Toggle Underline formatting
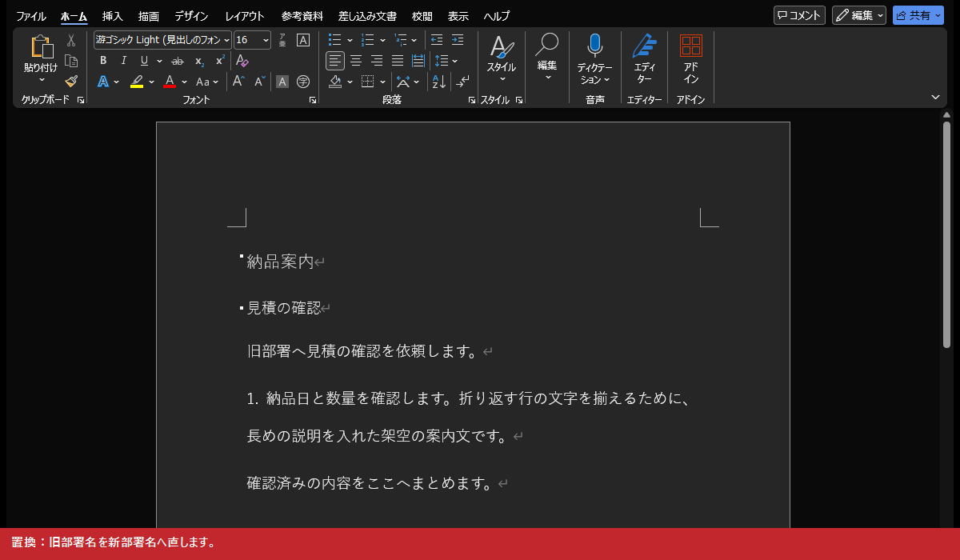 pos(144,61)
